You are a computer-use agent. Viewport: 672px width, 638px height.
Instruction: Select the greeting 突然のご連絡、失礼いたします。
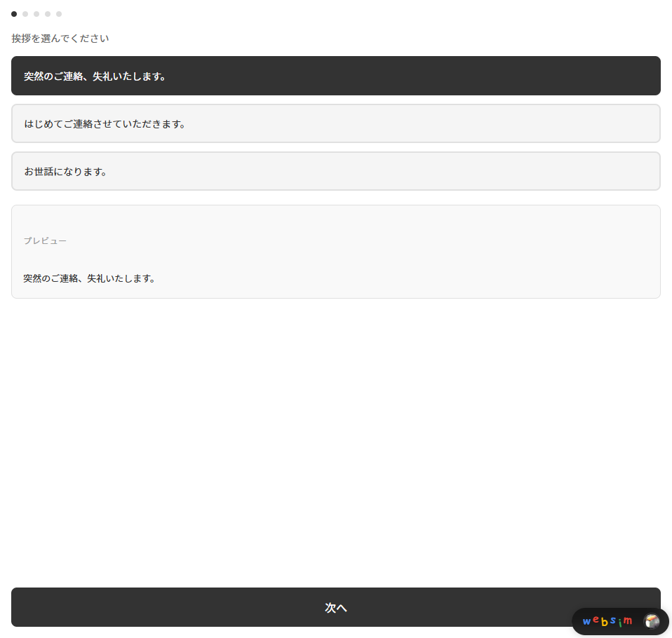pos(335,76)
